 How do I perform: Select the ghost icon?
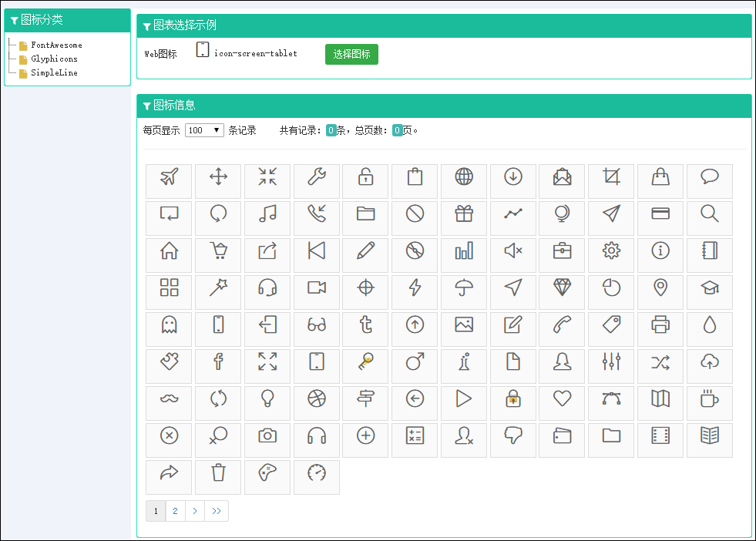pos(169,324)
